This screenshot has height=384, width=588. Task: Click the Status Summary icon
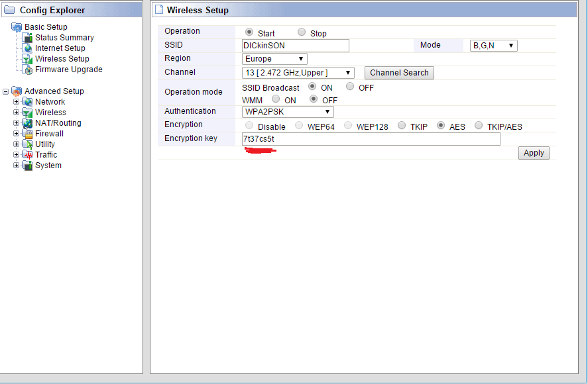pos(27,38)
